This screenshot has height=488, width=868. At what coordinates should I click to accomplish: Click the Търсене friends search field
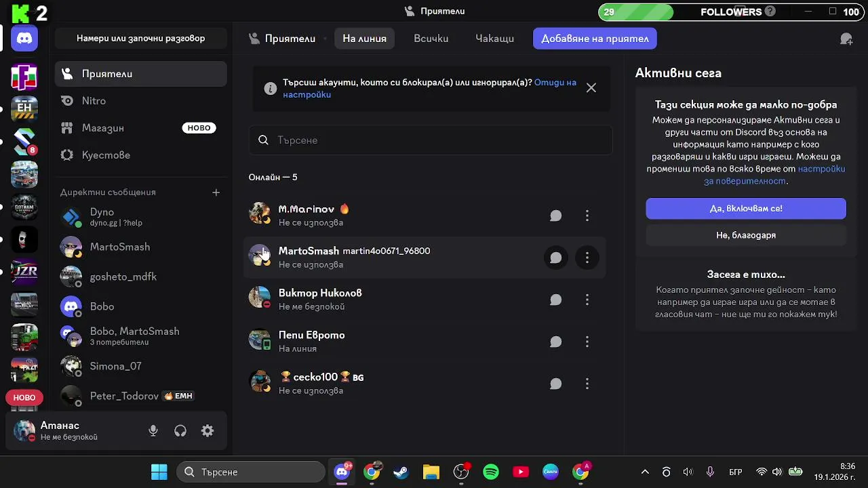[x=431, y=140]
